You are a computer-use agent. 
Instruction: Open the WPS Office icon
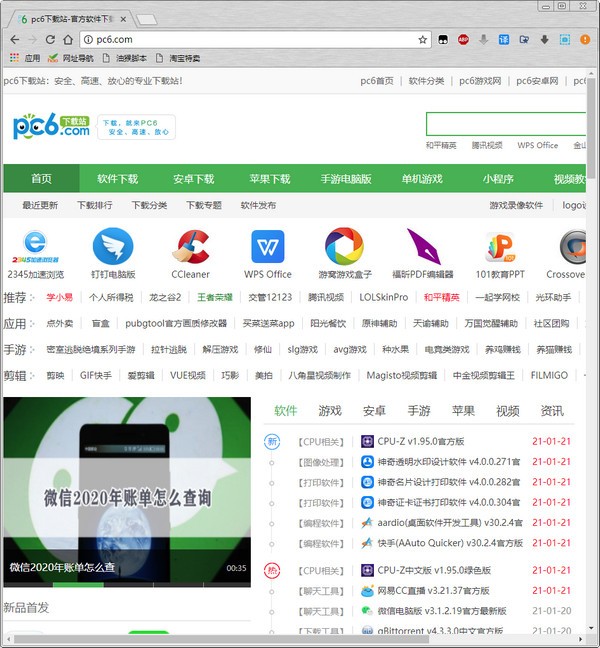tap(267, 246)
